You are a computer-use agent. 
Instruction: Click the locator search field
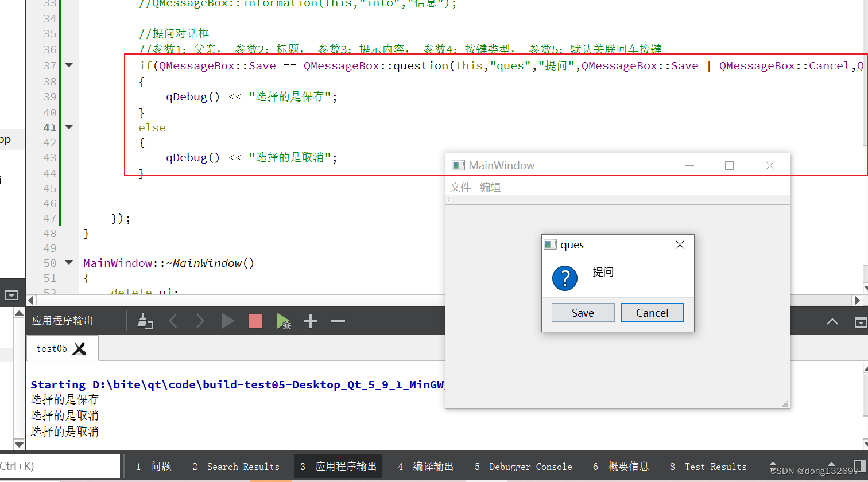coord(60,466)
